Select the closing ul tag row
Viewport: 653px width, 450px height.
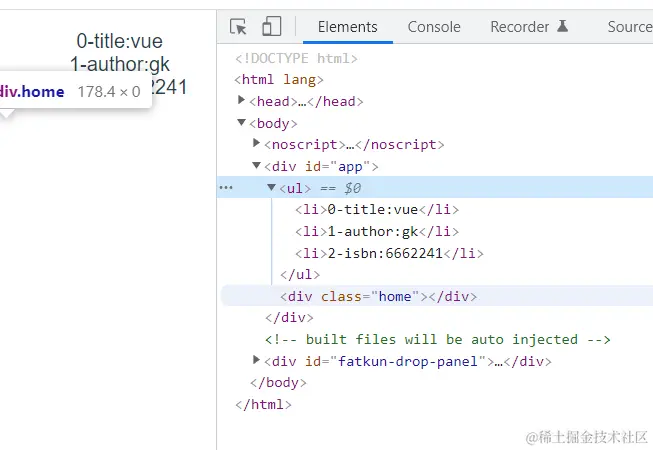pyautogui.click(x=300, y=274)
